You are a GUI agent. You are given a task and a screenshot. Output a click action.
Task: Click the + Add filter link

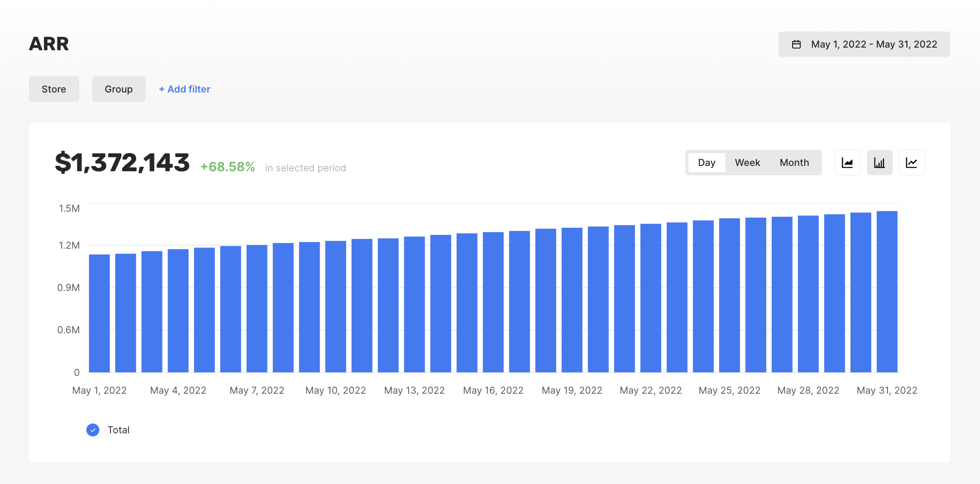tap(185, 89)
